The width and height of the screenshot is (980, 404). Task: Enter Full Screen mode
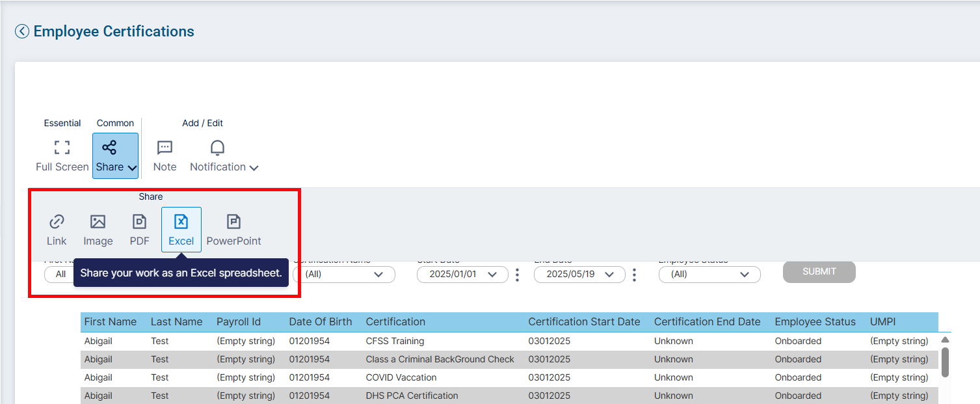coord(62,155)
